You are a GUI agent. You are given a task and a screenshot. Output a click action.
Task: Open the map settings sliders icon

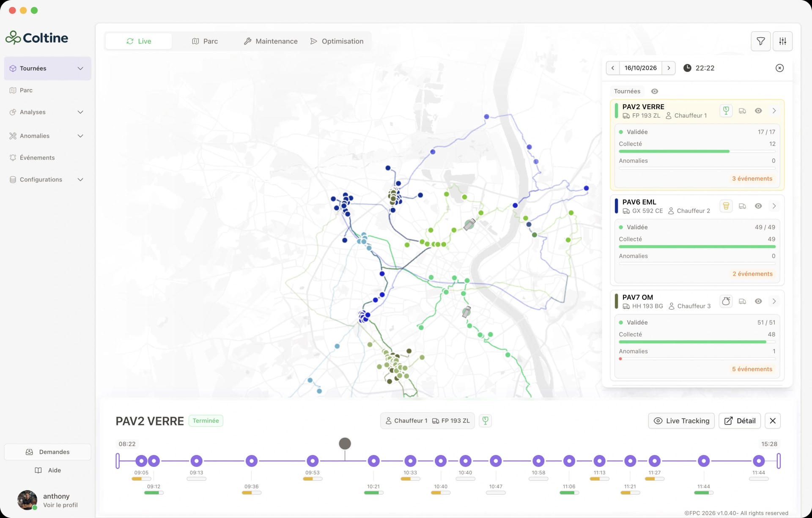coord(782,41)
